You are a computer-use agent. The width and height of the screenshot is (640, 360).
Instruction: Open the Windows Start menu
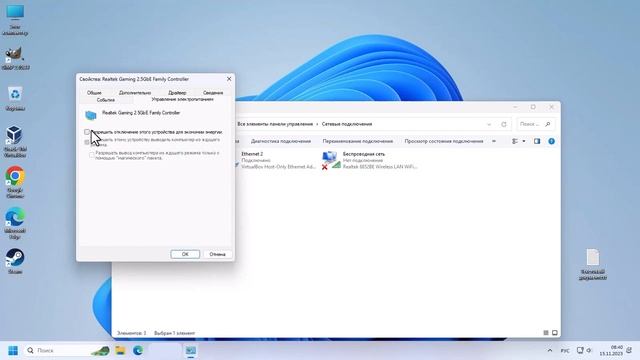[13, 351]
